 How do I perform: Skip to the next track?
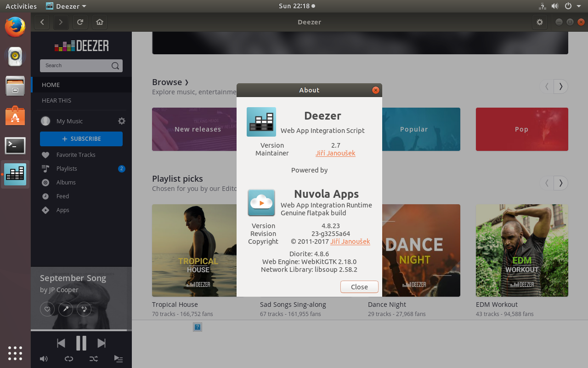[x=102, y=343]
